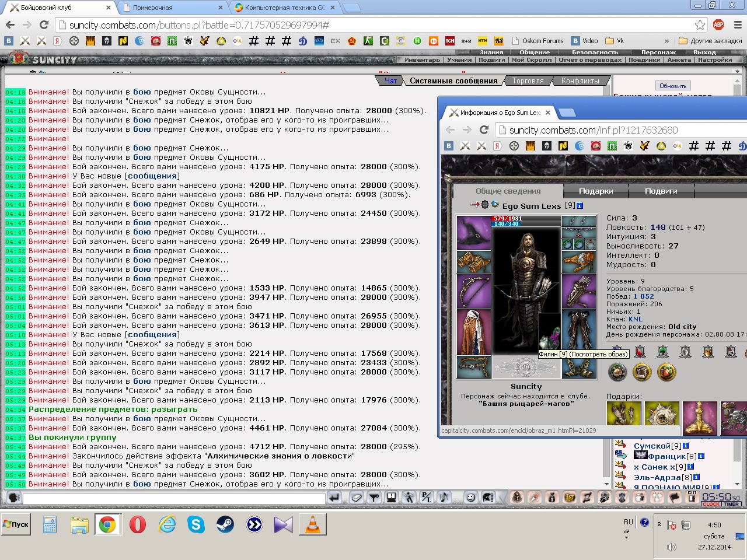Switch to Примерочная browser tab
The image size is (747, 560).
(172, 8)
